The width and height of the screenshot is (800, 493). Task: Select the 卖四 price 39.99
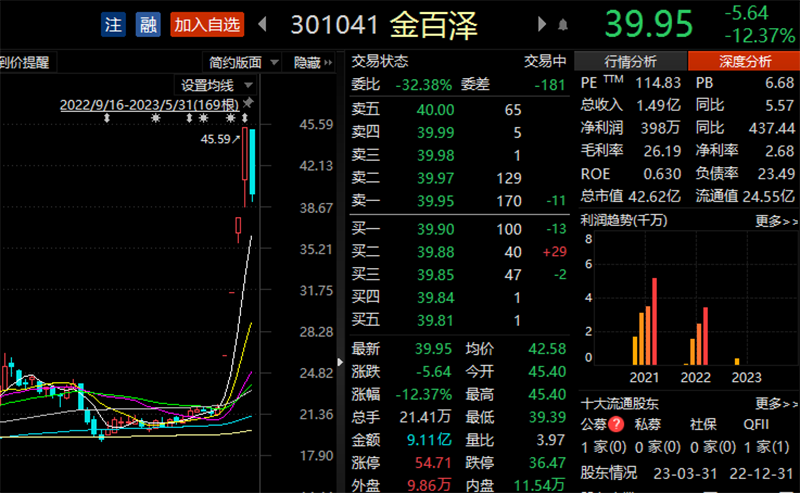[435, 132]
